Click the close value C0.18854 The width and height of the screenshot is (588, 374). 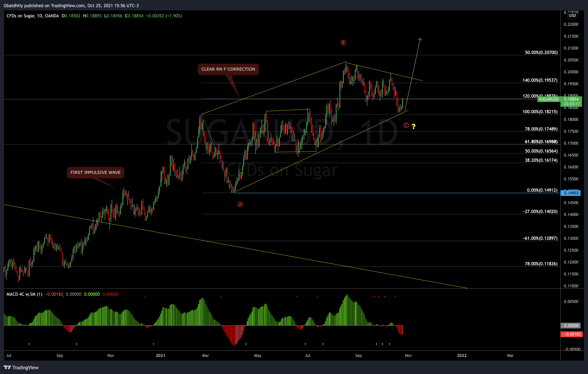point(134,16)
